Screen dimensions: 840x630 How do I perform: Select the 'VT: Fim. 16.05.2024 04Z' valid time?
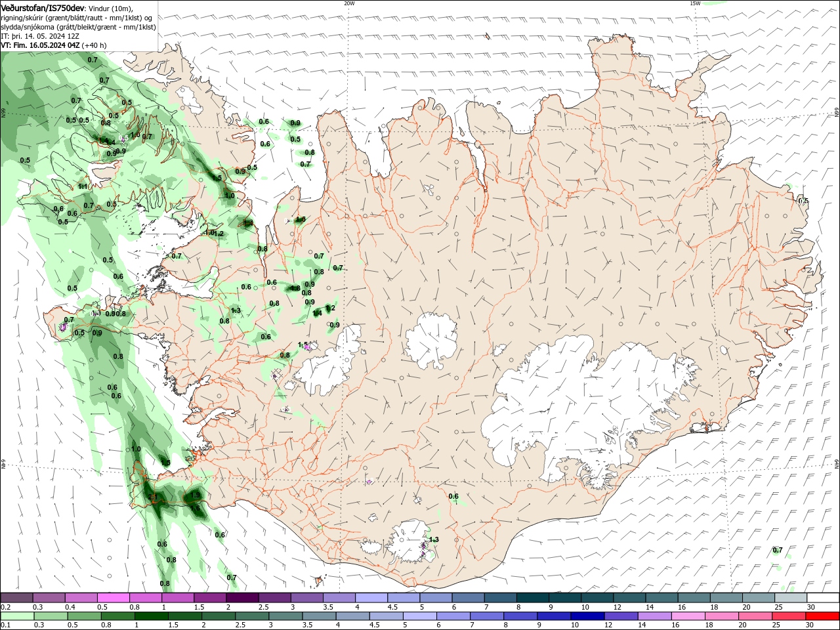tap(41, 45)
